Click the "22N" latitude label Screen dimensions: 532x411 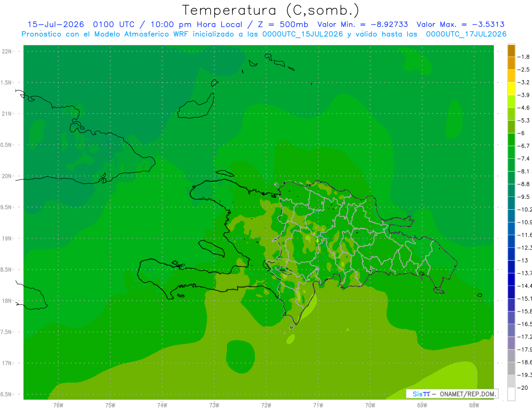(x=7, y=51)
